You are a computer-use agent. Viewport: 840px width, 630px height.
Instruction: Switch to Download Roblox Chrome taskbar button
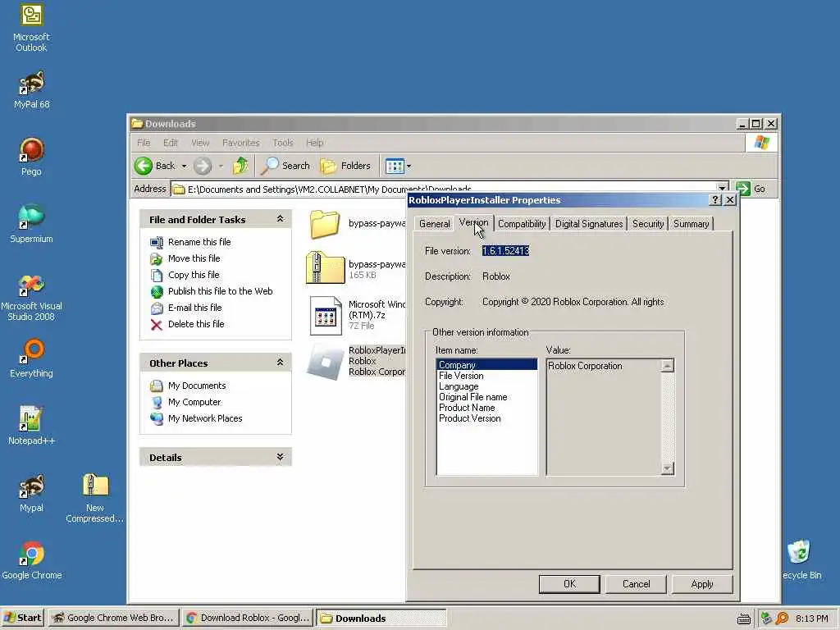click(248, 618)
